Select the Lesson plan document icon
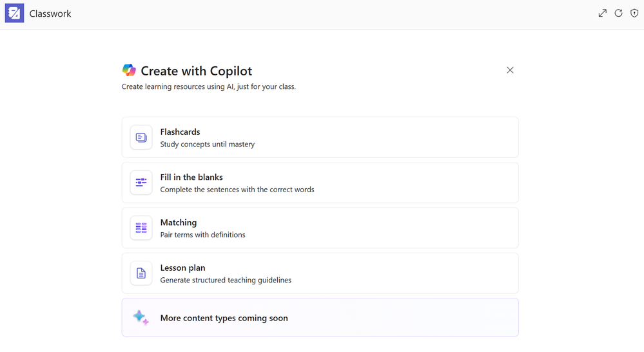 click(141, 273)
